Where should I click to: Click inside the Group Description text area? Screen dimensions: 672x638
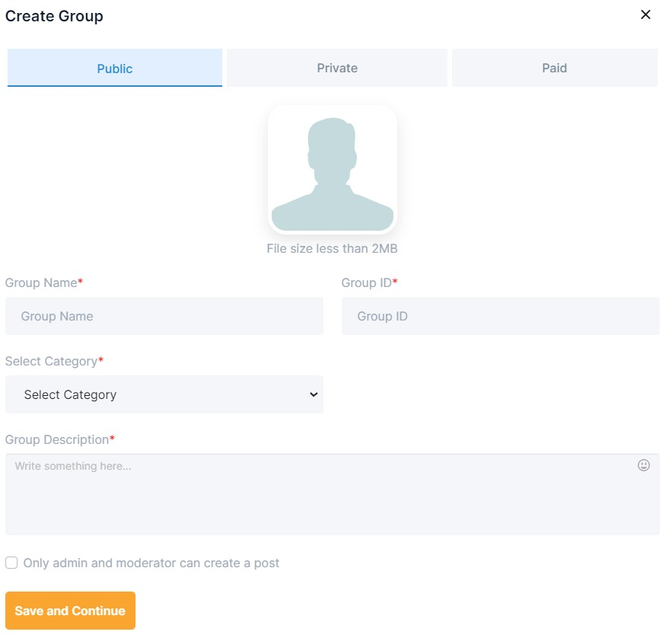pos(320,499)
